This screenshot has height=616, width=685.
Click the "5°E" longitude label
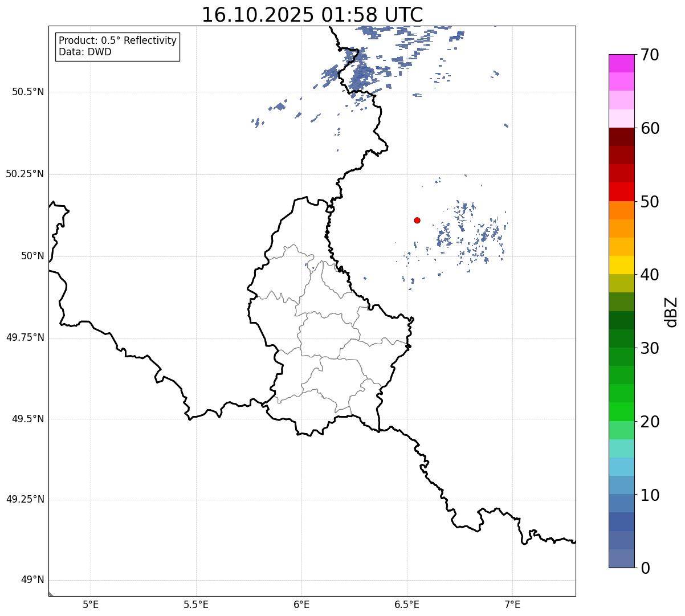coord(91,604)
